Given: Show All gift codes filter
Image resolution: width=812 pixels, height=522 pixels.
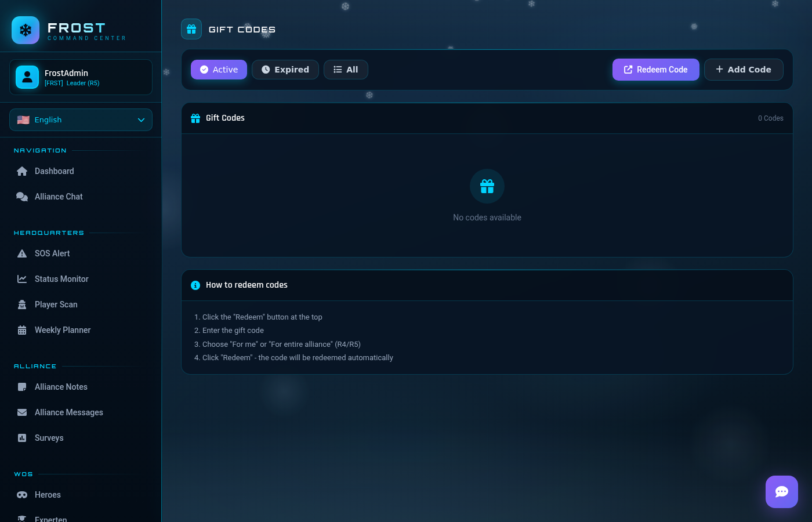Looking at the screenshot, I should (x=346, y=70).
